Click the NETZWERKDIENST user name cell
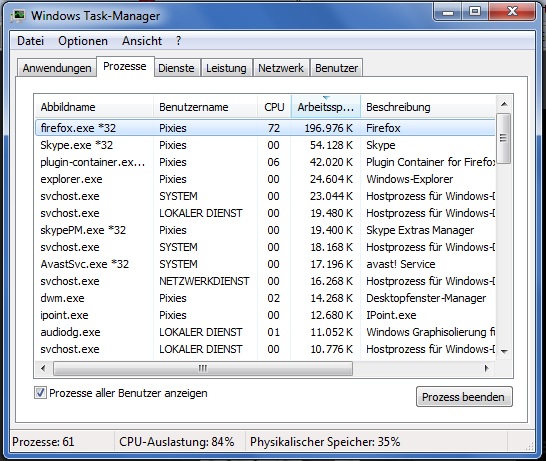Image resolution: width=546 pixels, height=461 pixels. tap(204, 281)
